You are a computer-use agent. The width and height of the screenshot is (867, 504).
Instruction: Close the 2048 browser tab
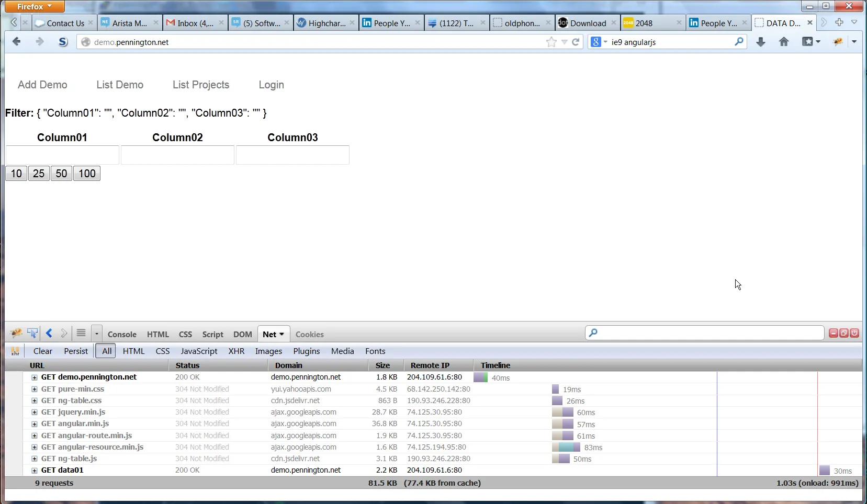679,22
